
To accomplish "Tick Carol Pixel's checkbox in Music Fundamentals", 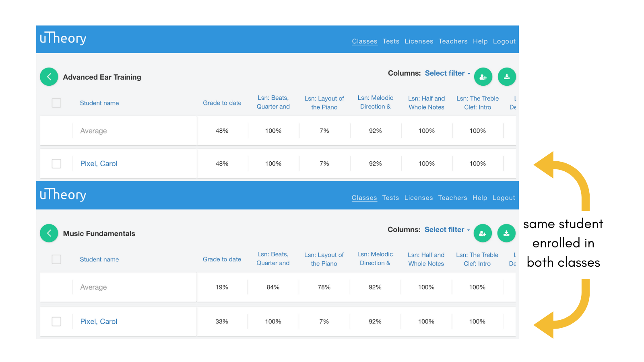I will point(56,322).
